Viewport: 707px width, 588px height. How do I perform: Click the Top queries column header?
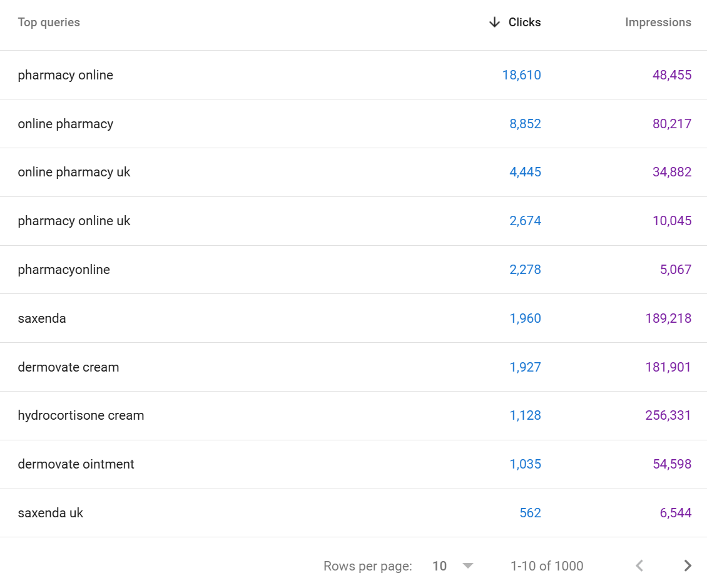pyautogui.click(x=49, y=23)
